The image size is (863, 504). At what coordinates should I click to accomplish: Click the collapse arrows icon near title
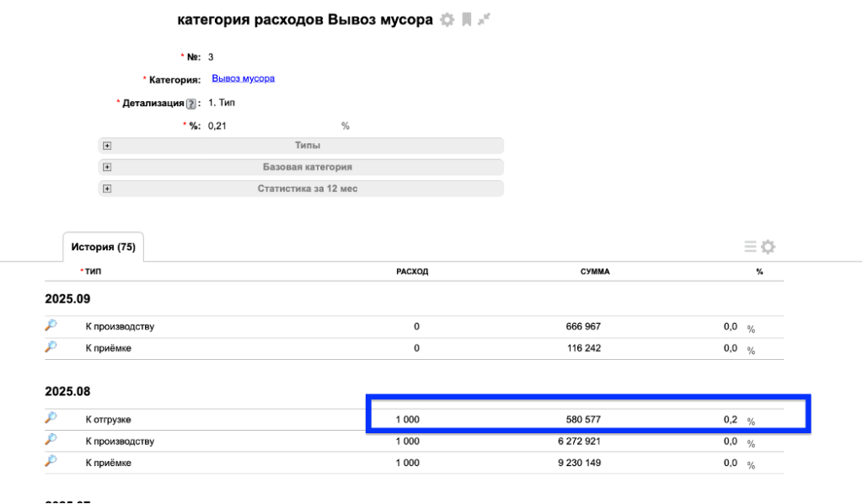click(484, 19)
